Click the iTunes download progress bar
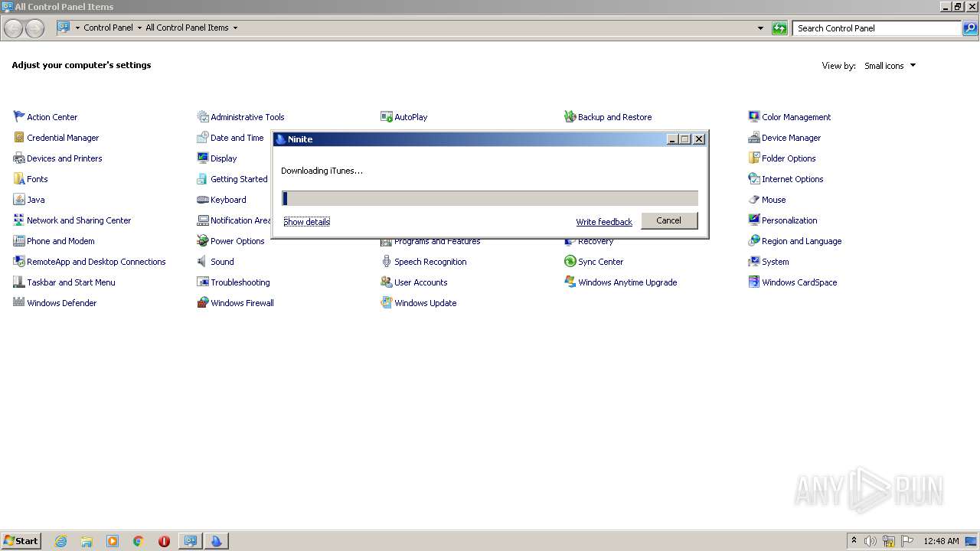 490,198
